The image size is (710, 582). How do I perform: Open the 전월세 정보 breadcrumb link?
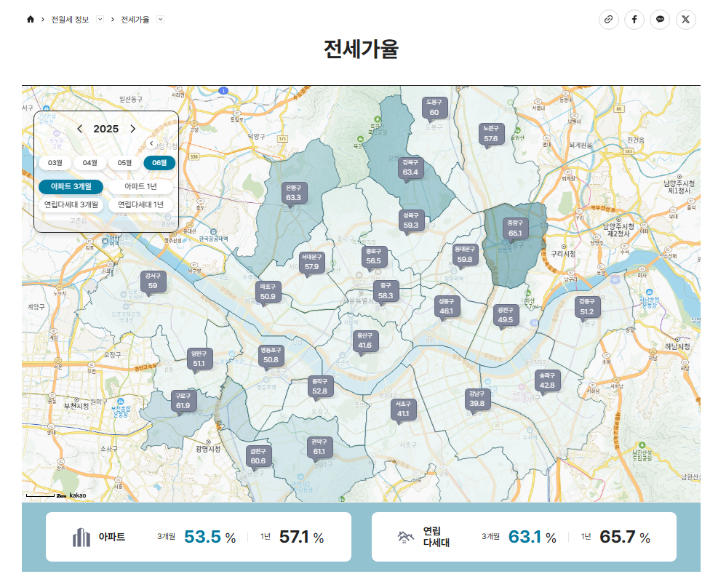pyautogui.click(x=70, y=19)
